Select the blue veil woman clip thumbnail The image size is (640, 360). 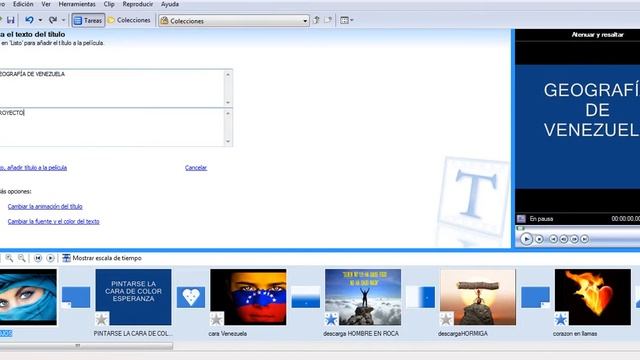coord(28,297)
